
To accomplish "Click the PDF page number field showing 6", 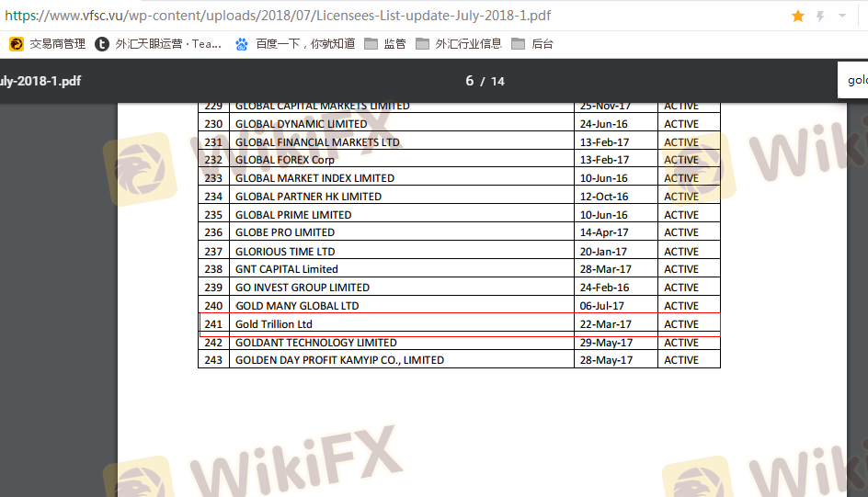I will pyautogui.click(x=470, y=81).
